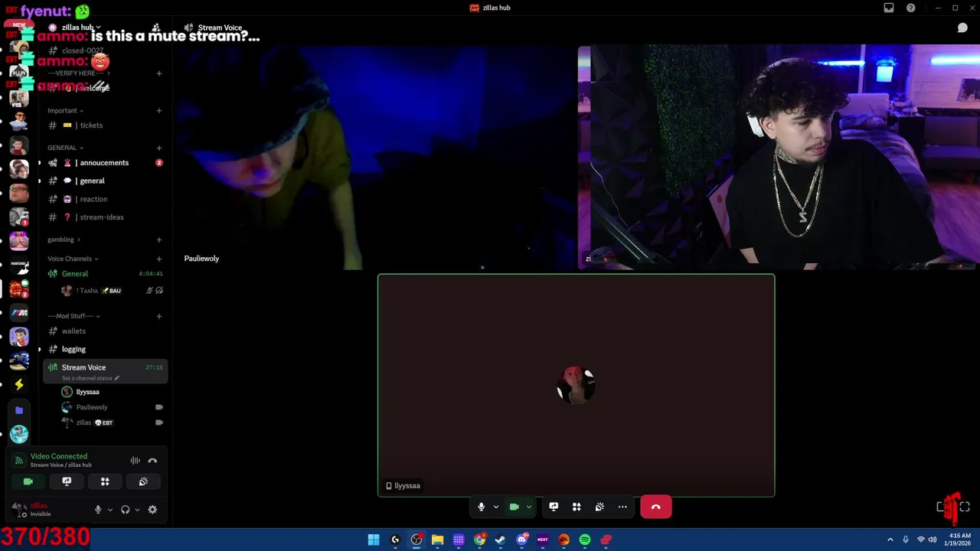
Task: Mute microphone in user panel
Action: pos(98,510)
